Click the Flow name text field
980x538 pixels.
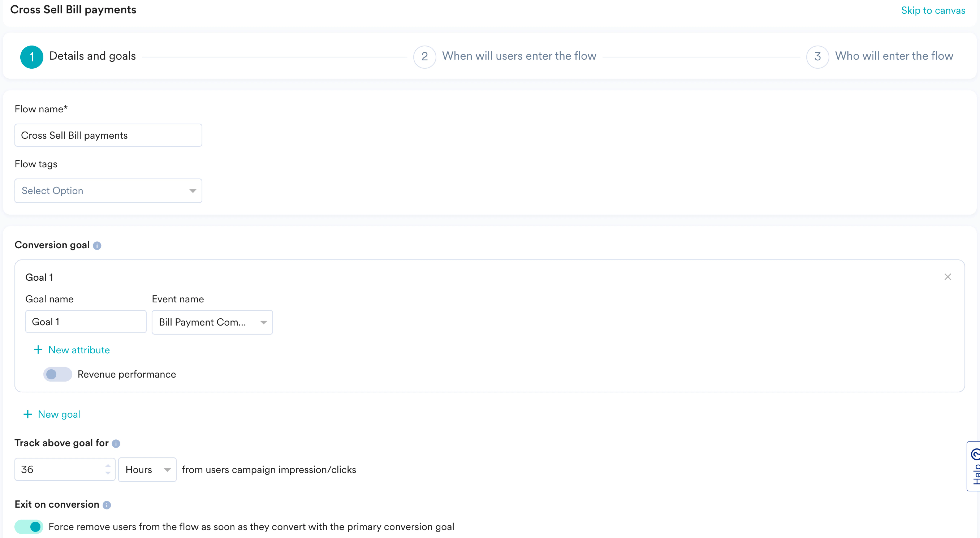[x=108, y=135]
